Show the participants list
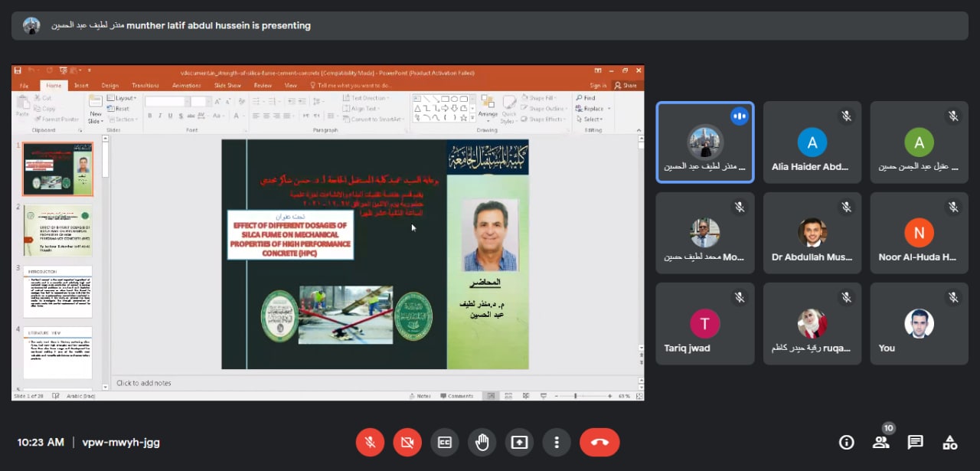 pos(880,442)
